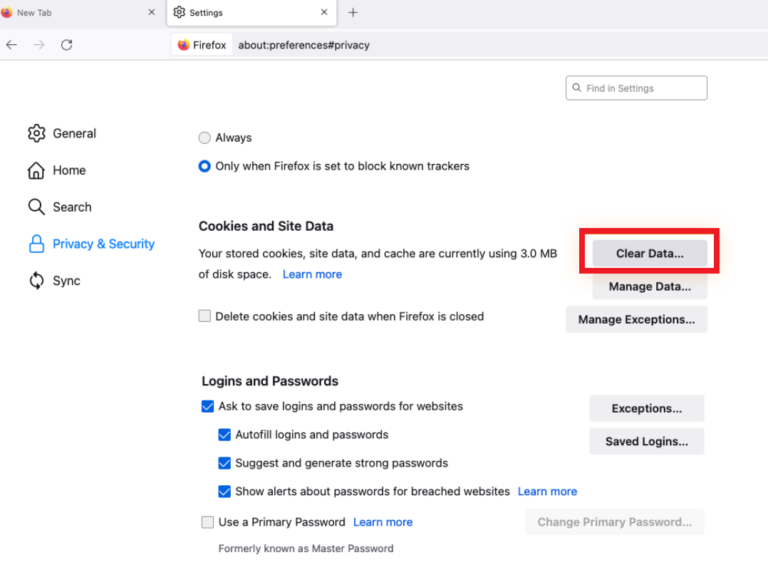Open Saved Logins
Screen dimensions: 768x565
tap(646, 441)
